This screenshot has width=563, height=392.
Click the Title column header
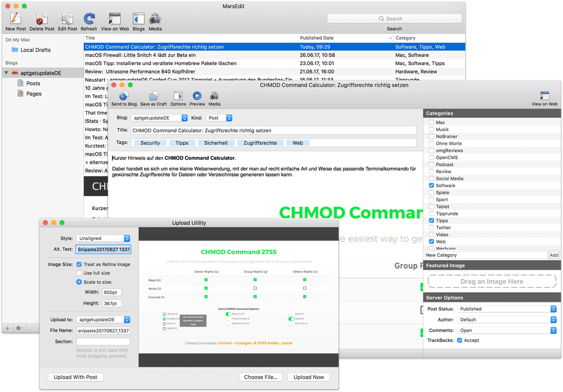[x=191, y=38]
